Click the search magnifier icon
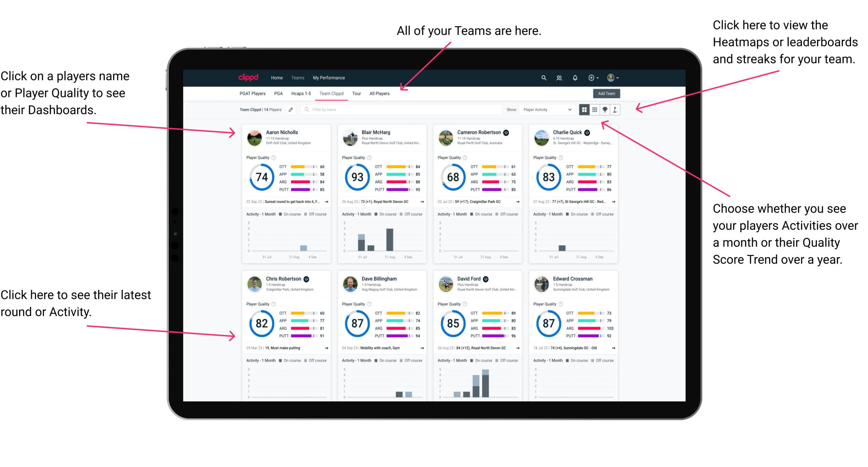Image resolution: width=868 pixels, height=467 pixels. [542, 77]
